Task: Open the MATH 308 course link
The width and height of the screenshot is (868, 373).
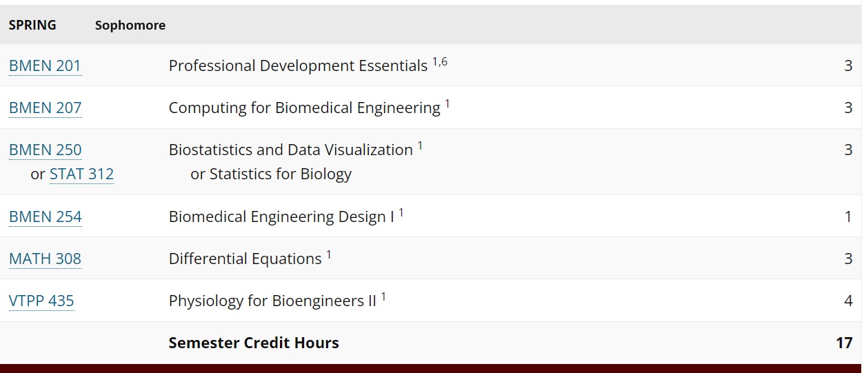Action: click(x=45, y=259)
